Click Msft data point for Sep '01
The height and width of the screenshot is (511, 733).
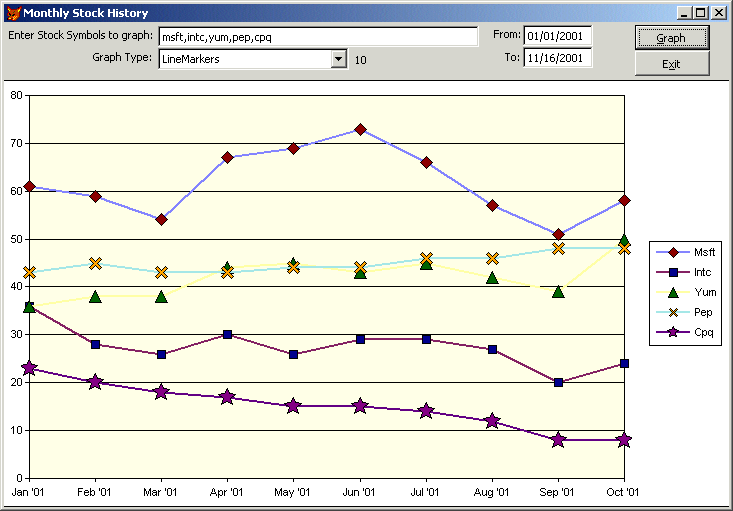(x=558, y=234)
